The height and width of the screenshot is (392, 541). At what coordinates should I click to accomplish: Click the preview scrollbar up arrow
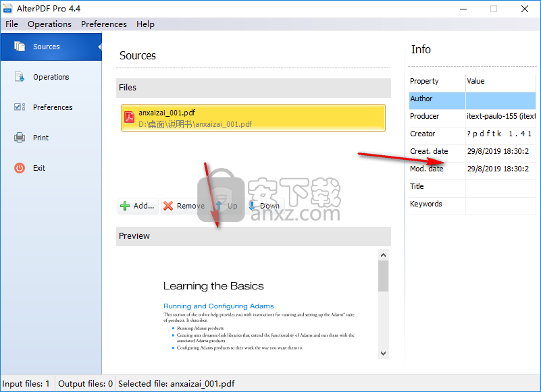384,255
